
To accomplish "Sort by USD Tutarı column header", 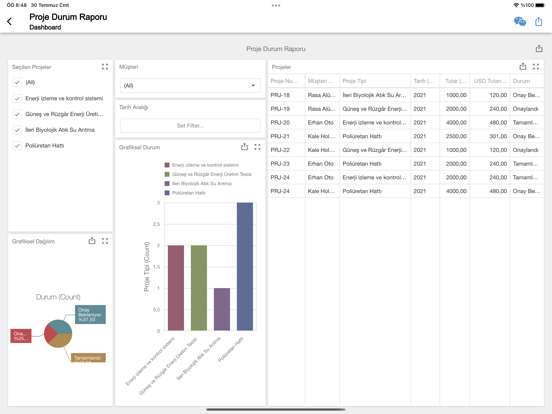I will [490, 81].
